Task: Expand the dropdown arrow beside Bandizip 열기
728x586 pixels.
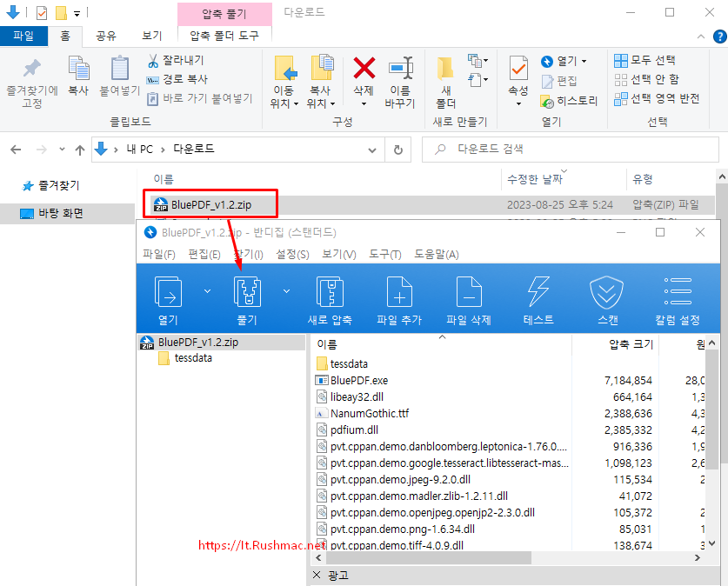Action: point(208,291)
